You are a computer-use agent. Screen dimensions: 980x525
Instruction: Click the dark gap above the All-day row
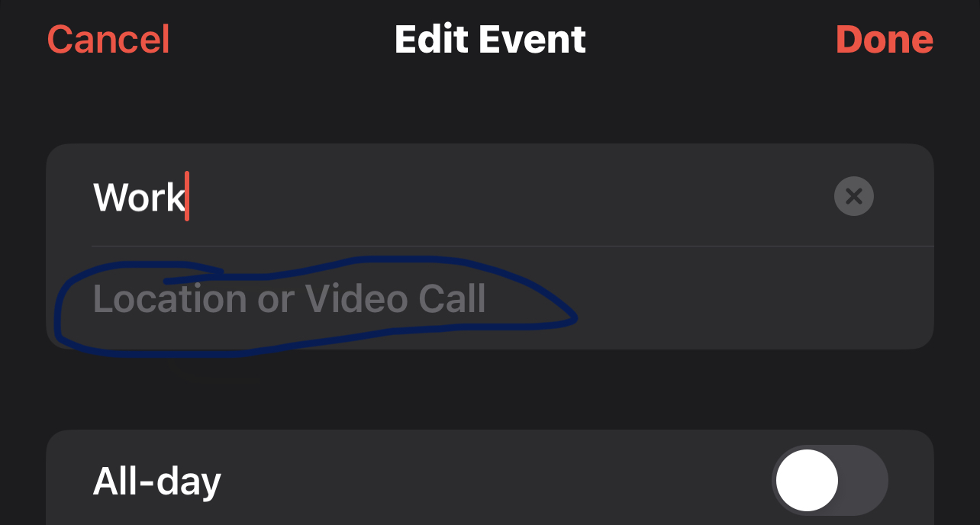click(488, 389)
